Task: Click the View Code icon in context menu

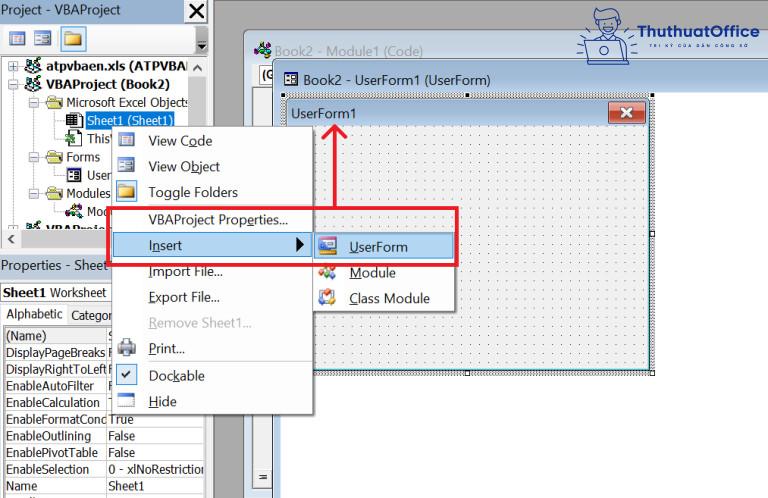Action: (x=126, y=140)
